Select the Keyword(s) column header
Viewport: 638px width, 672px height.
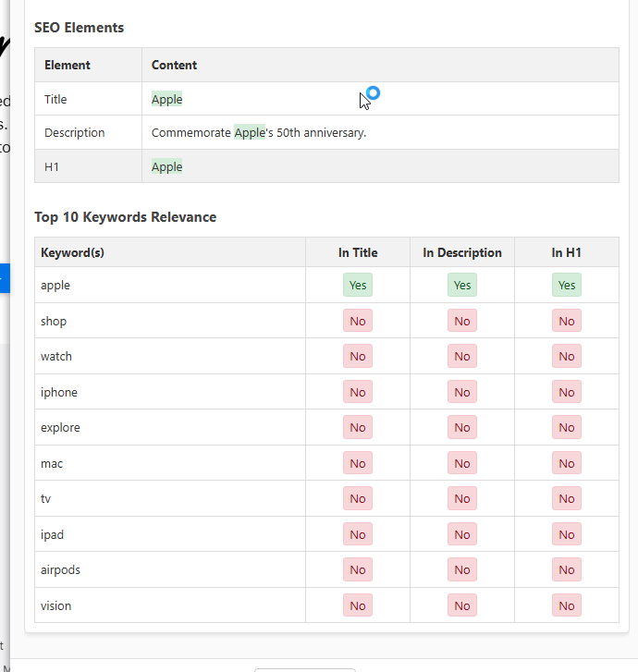click(72, 252)
